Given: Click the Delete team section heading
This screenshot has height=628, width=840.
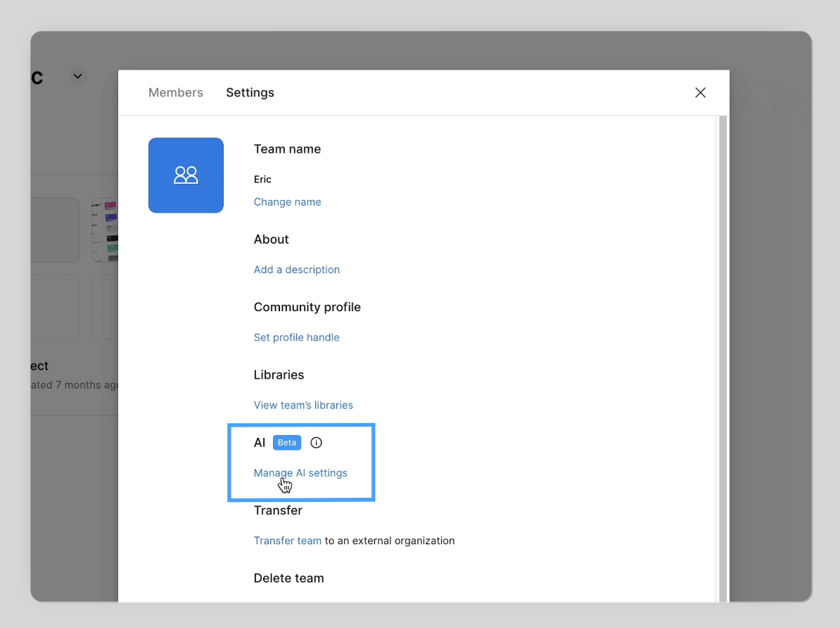Looking at the screenshot, I should 288,577.
